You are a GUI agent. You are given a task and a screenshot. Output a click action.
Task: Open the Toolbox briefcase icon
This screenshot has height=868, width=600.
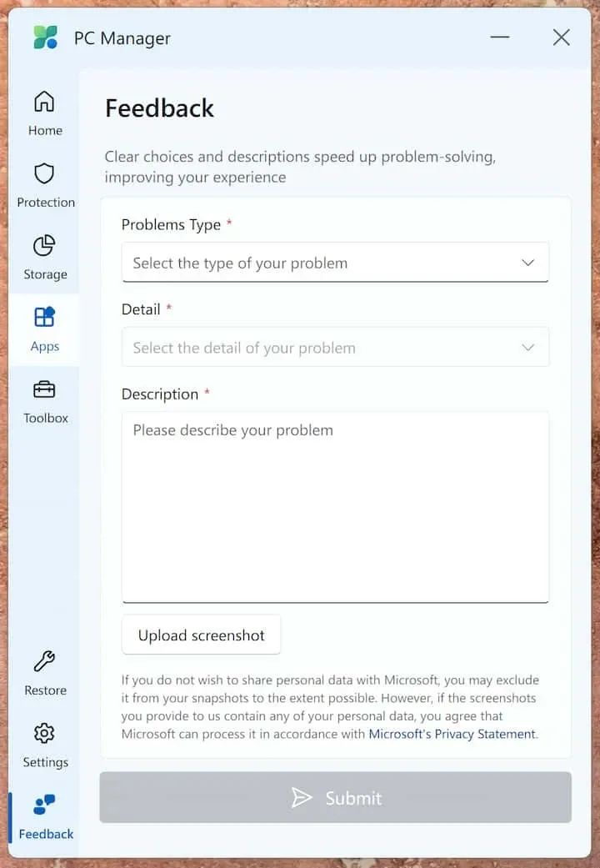click(x=44, y=389)
